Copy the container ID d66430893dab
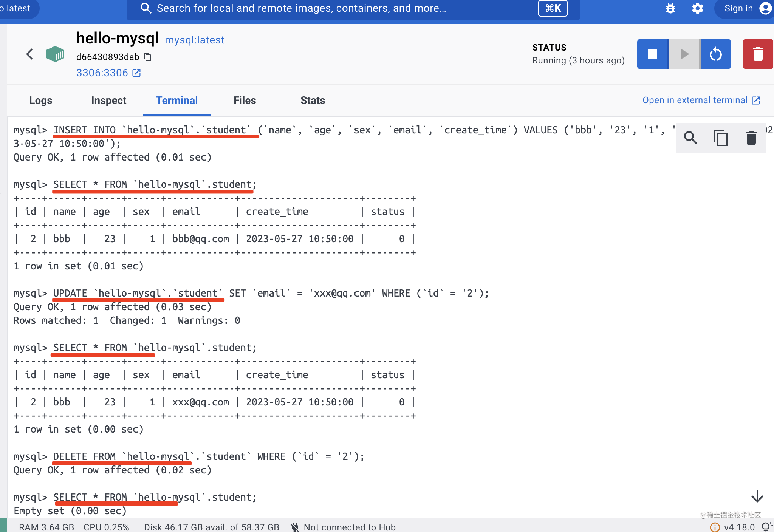The image size is (774, 532). 148,57
